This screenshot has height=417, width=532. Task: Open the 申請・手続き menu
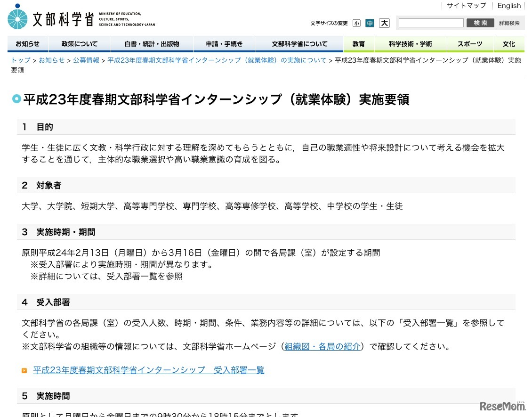tap(225, 43)
